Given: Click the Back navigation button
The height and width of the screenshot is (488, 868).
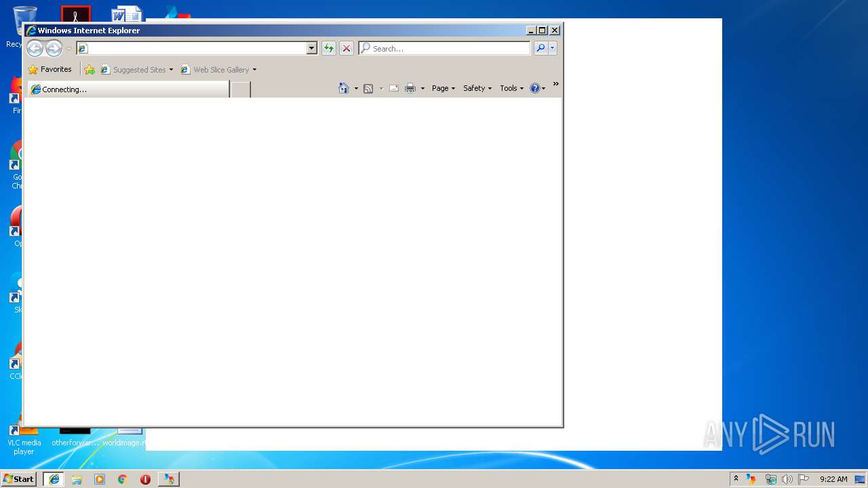Looking at the screenshot, I should click(x=35, y=48).
